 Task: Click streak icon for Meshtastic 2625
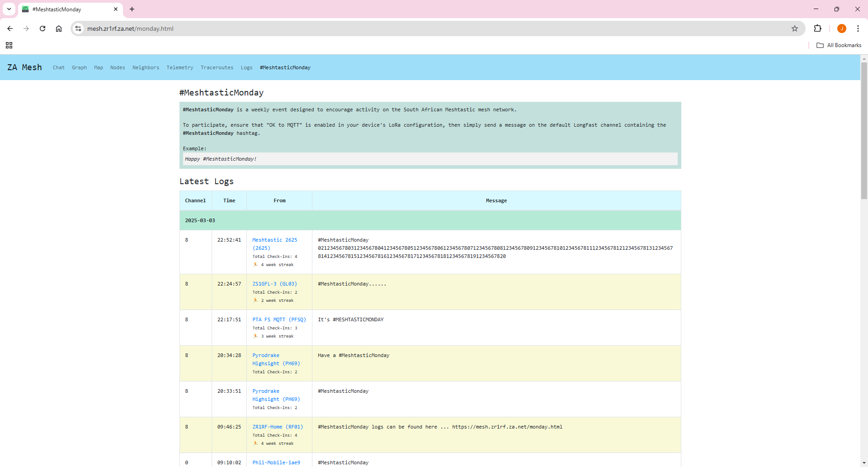pos(256,265)
